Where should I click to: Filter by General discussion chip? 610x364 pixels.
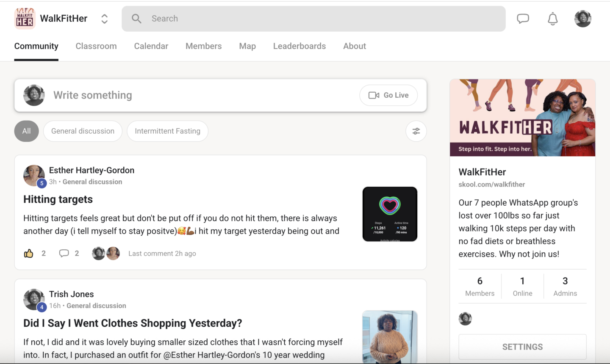[x=83, y=131]
